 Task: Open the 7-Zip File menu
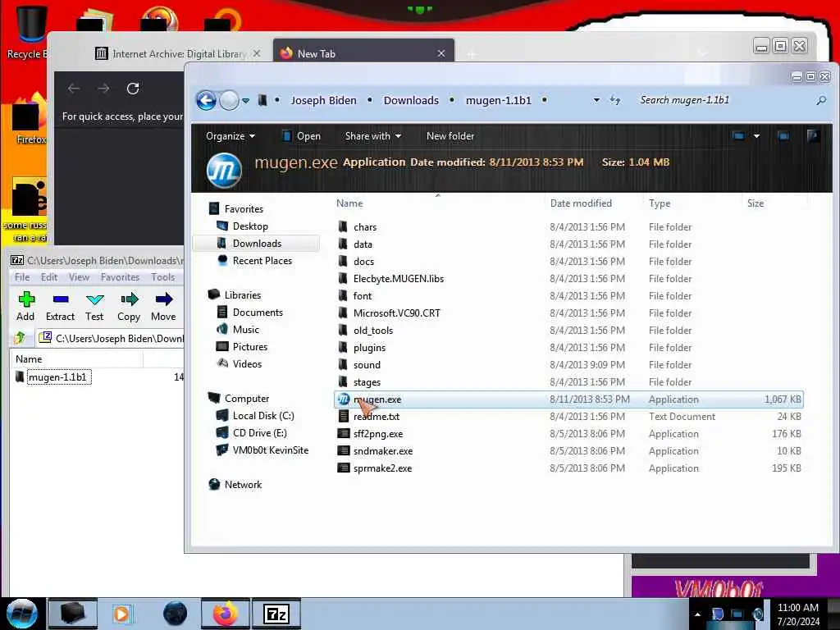coord(22,277)
